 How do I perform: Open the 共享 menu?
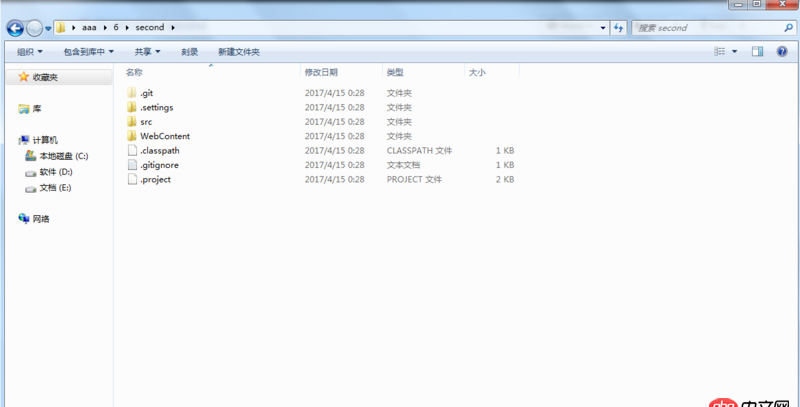pyautogui.click(x=147, y=52)
